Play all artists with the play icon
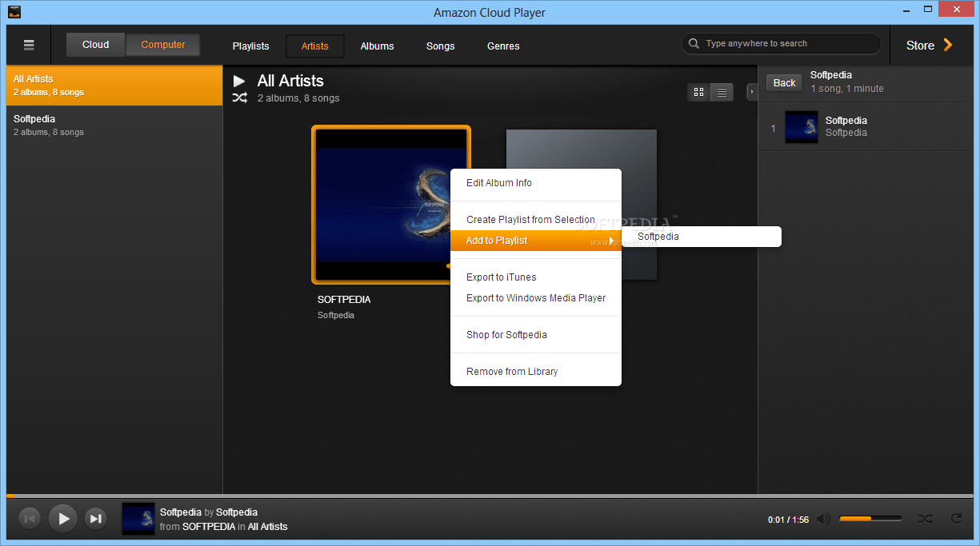Image resolution: width=980 pixels, height=546 pixels. point(239,81)
